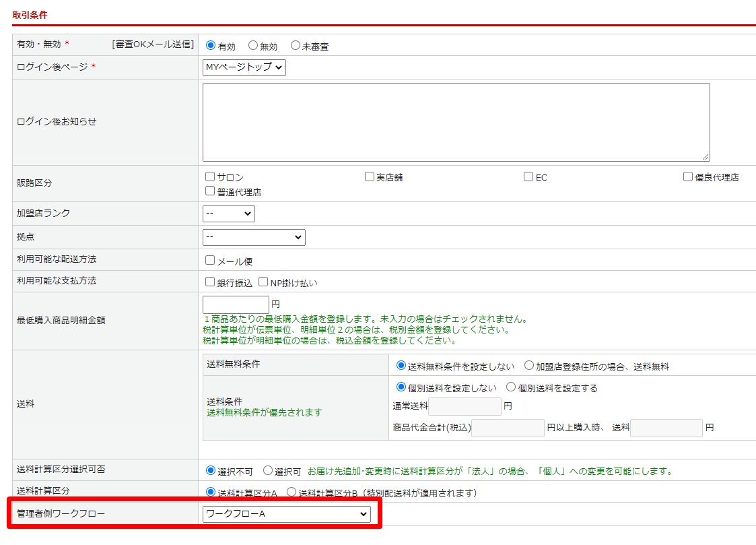
Task: Select 加盟店登録住所の場合、送料無料 radio option
Action: coord(528,366)
